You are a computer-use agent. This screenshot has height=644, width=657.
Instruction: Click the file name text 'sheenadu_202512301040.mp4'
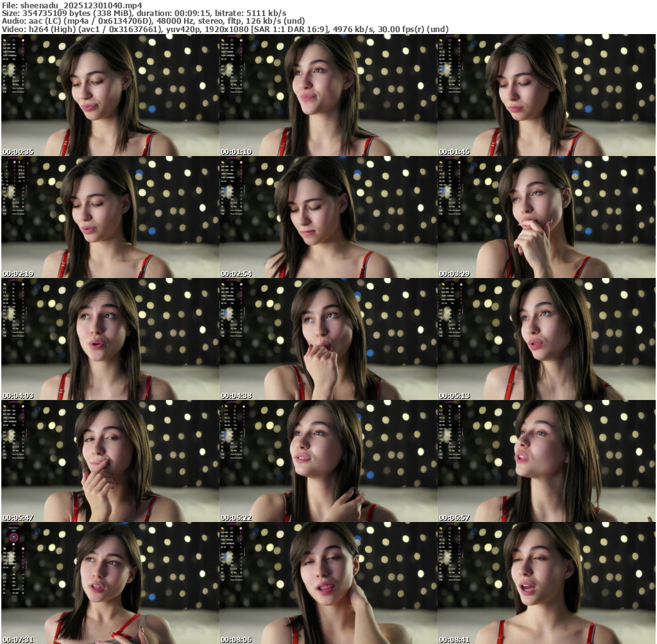(81, 5)
